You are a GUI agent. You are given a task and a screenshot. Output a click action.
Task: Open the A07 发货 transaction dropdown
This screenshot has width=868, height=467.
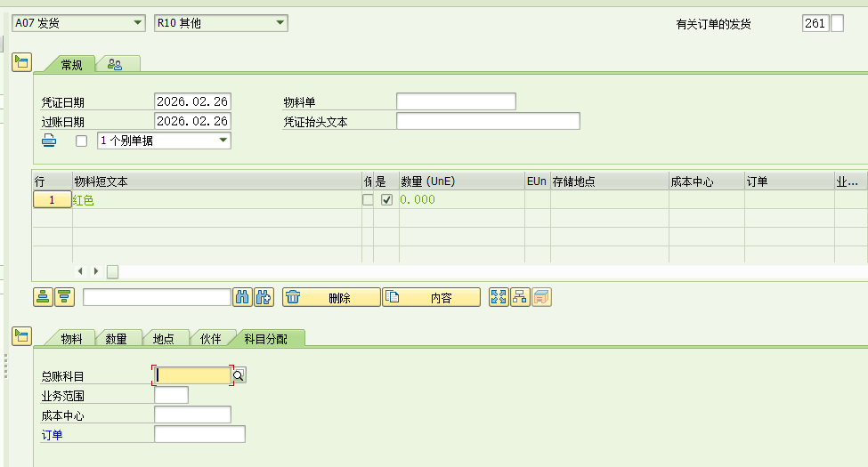[x=136, y=23]
